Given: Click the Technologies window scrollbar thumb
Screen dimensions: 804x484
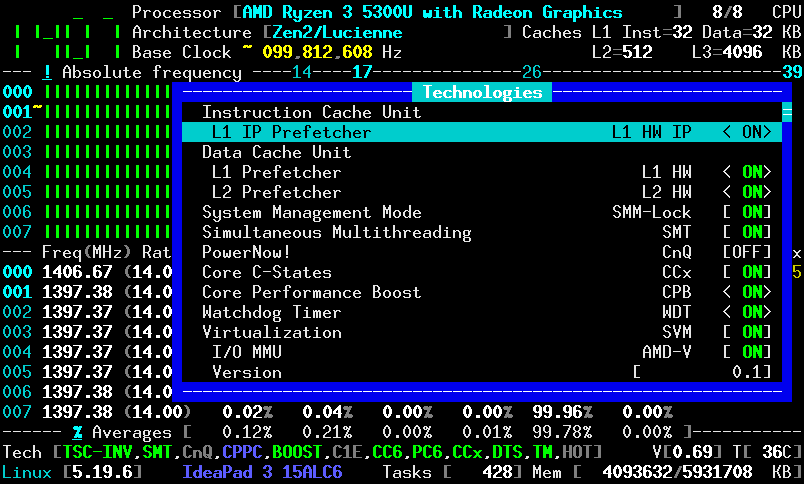Looking at the screenshot, I should click(x=787, y=112).
